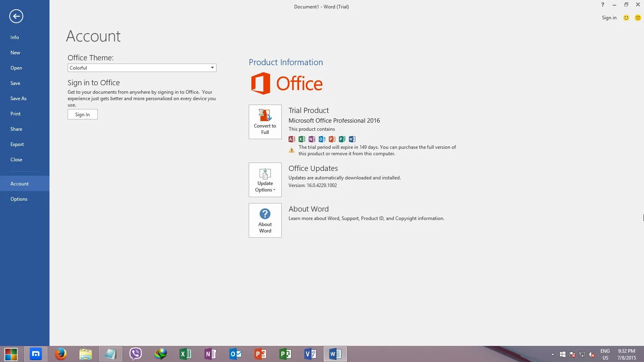Select the Export tab
The height and width of the screenshot is (362, 644).
tap(25, 144)
